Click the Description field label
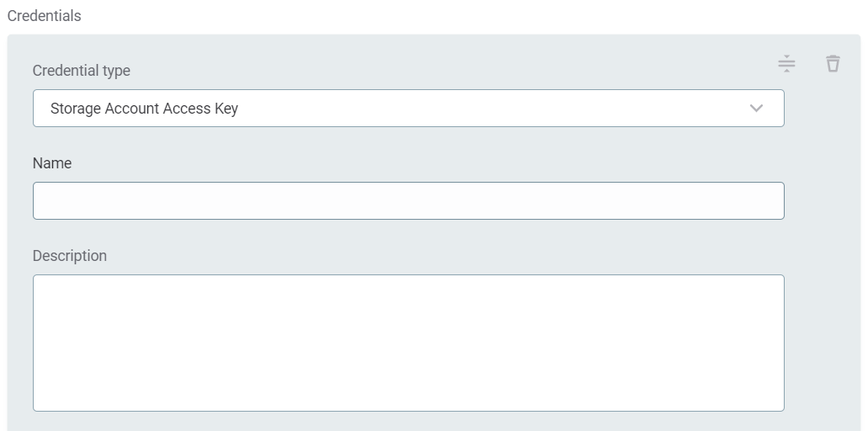 70,256
